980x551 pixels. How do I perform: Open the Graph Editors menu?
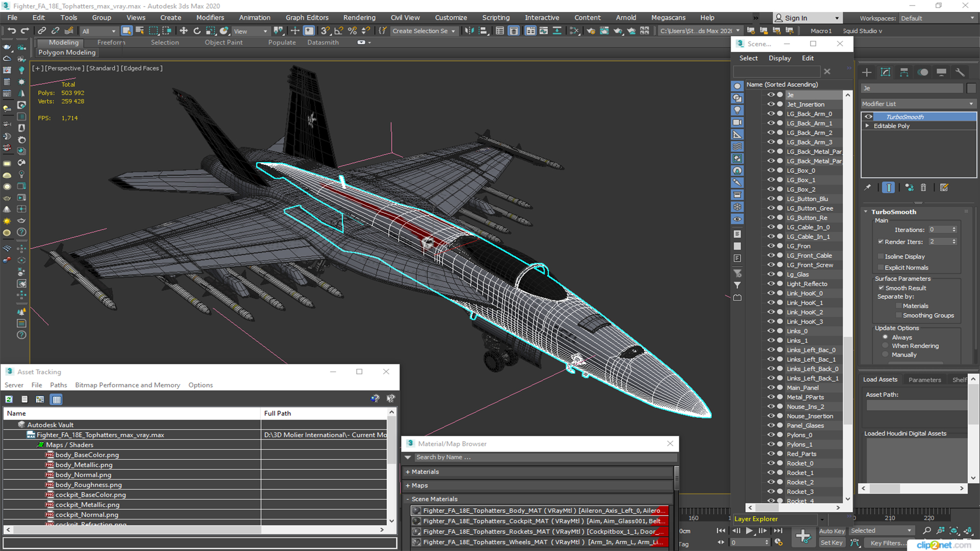(x=307, y=18)
